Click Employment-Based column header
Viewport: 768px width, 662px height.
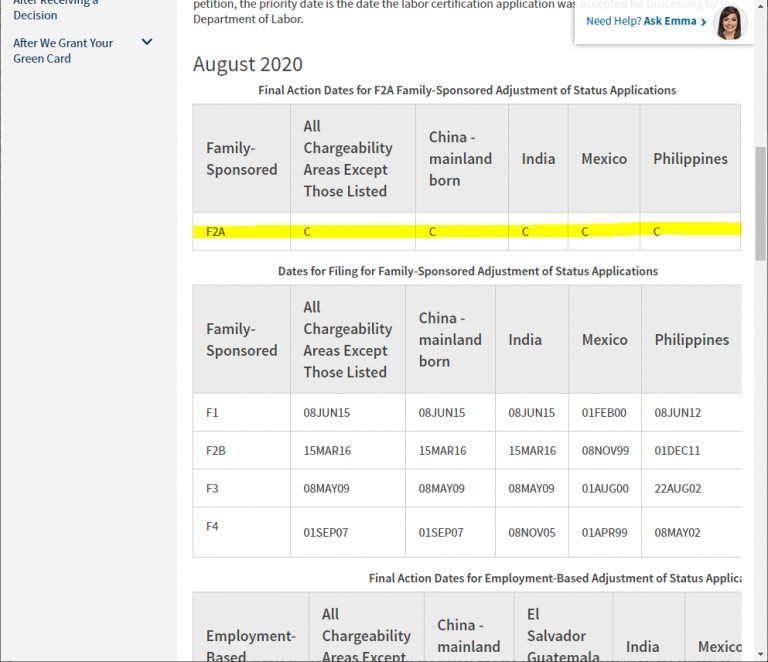tap(250, 645)
